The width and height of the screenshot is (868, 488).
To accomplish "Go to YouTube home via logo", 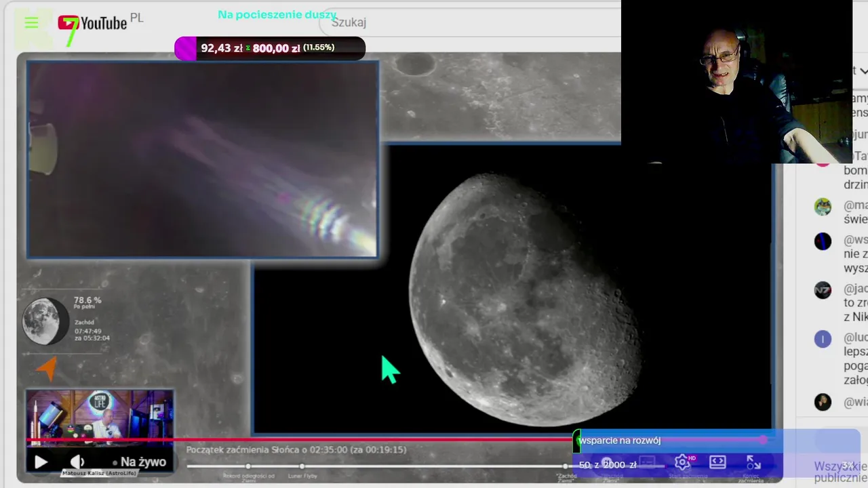I will [x=92, y=23].
